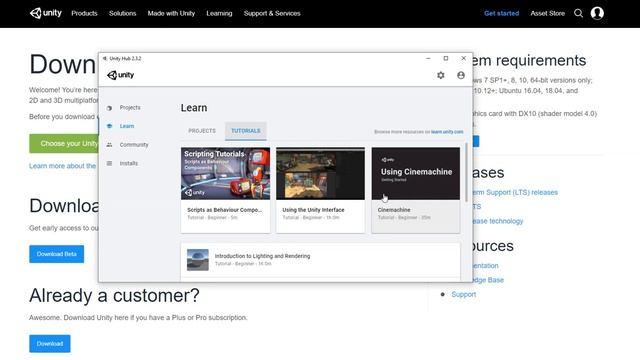Click the Unity Hub title bar app icon

(105, 58)
